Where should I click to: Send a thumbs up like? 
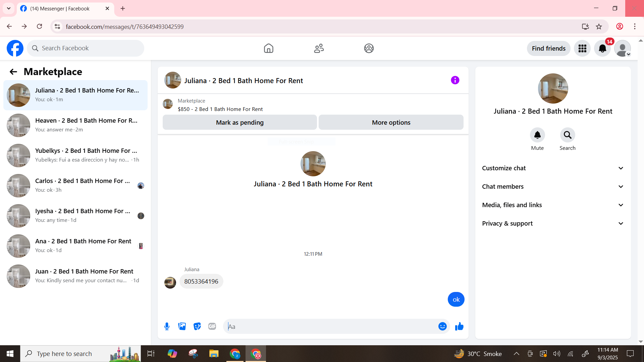click(459, 326)
